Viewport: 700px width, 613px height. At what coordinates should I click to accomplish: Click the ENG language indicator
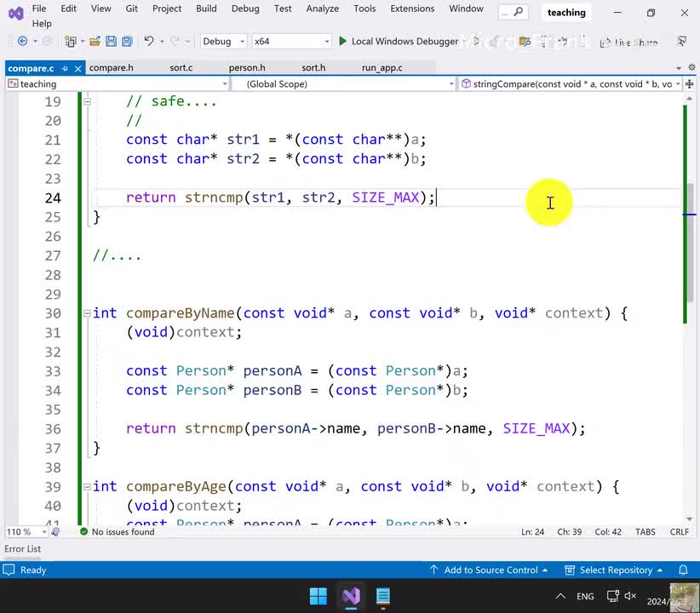[x=585, y=596]
